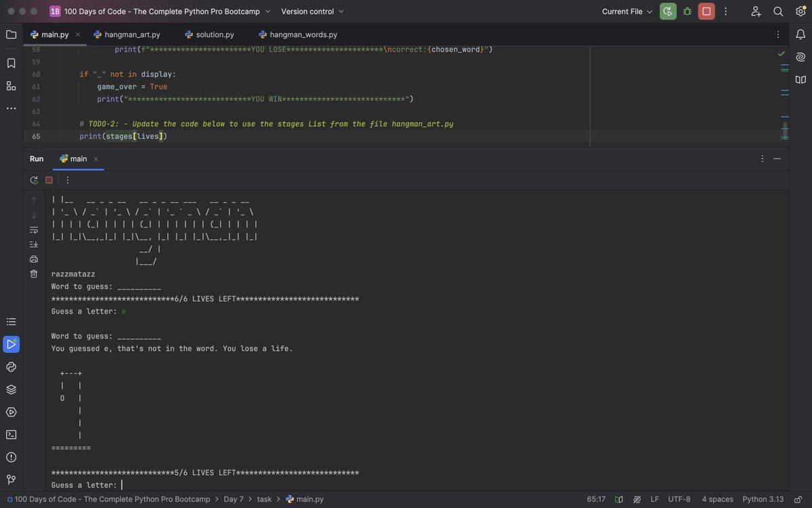Viewport: 812px width, 508px height.
Task: Open the editor tabs options menu
Action: point(778,35)
